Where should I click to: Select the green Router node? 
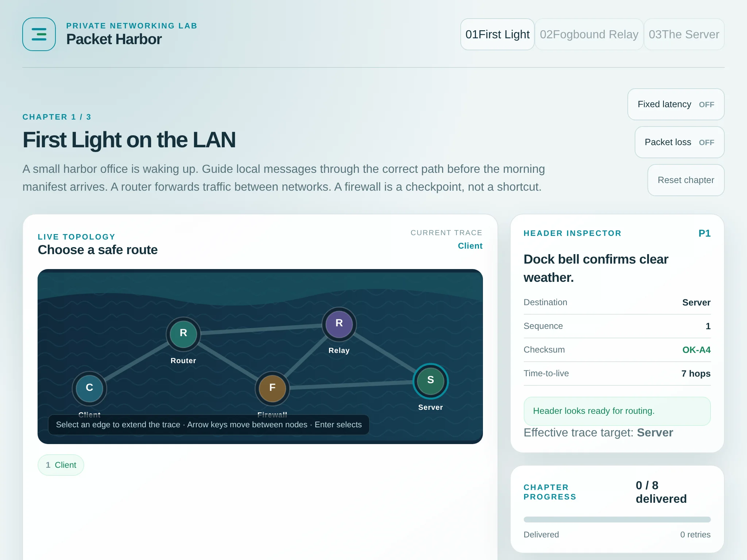(183, 333)
